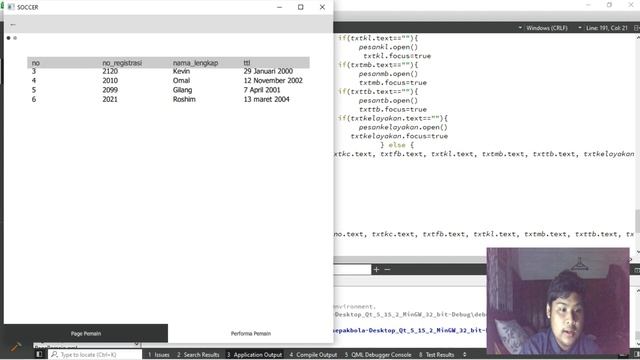Open the output panes up-down arrow menu
This screenshot has width=640, height=360.
click(464, 354)
